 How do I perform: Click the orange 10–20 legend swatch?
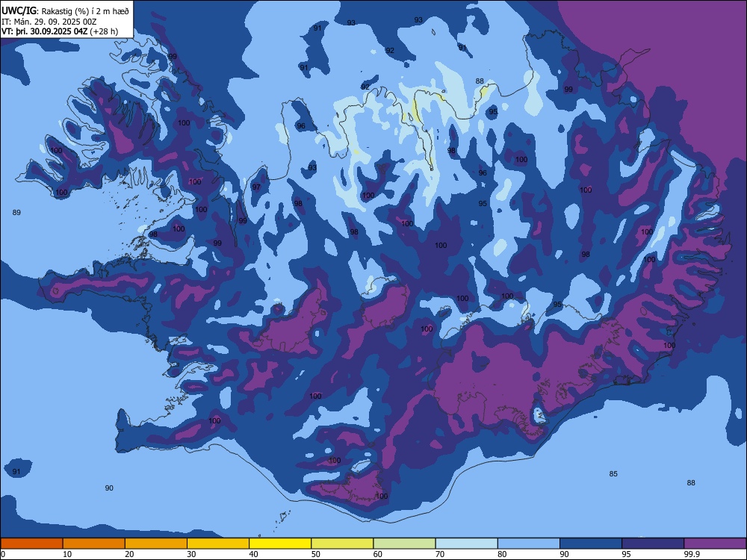click(94, 544)
